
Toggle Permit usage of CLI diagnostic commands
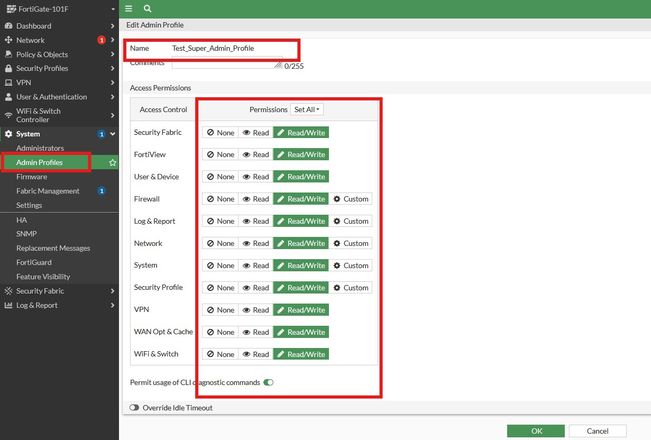(x=268, y=382)
